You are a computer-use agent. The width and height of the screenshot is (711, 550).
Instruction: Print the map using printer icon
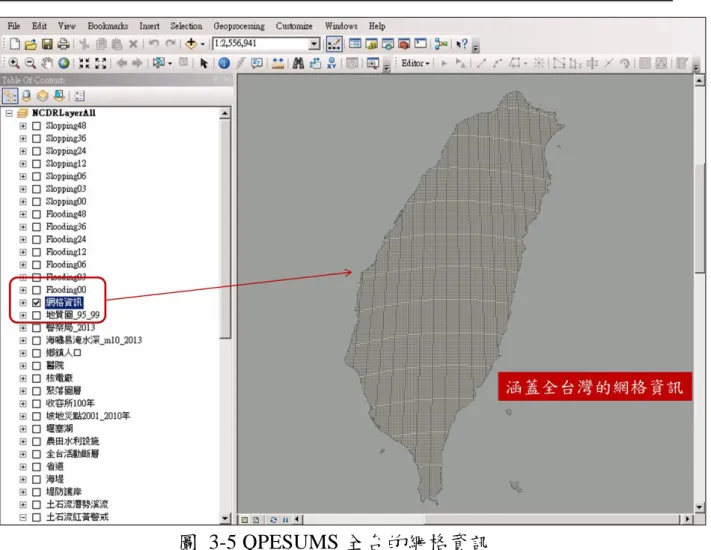63,44
